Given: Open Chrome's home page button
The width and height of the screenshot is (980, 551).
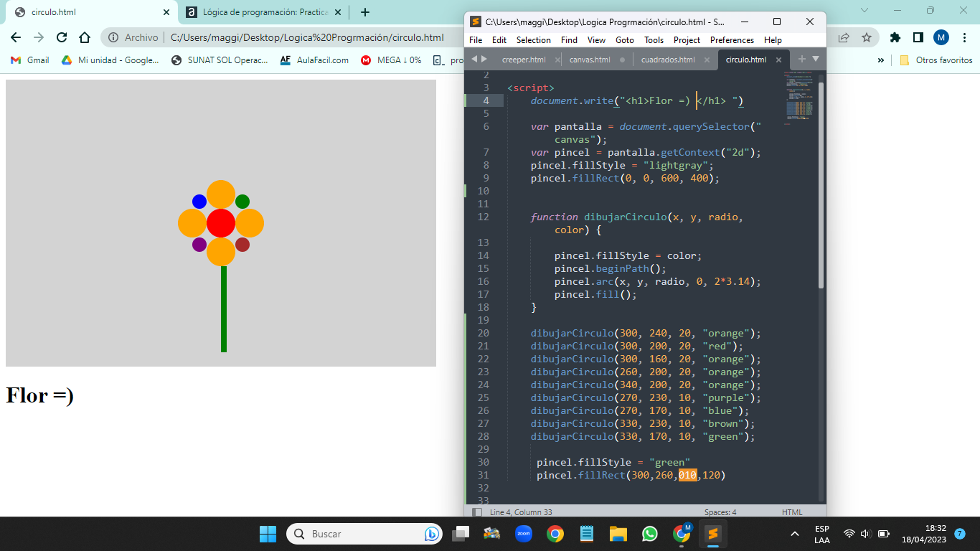Looking at the screenshot, I should (85, 37).
